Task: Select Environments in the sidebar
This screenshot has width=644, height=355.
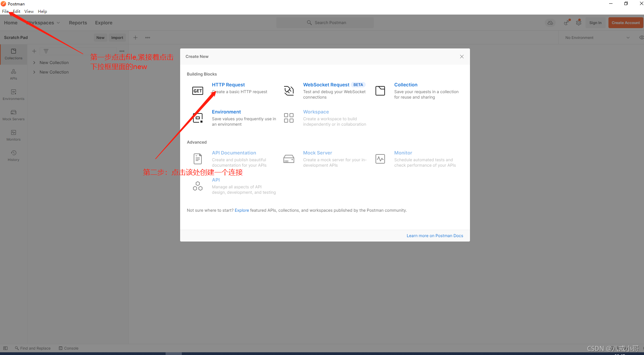Action: coord(14,95)
